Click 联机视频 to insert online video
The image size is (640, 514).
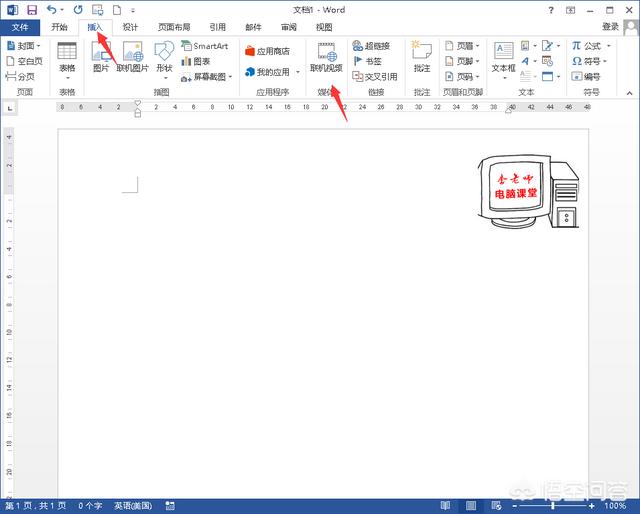pos(326,56)
